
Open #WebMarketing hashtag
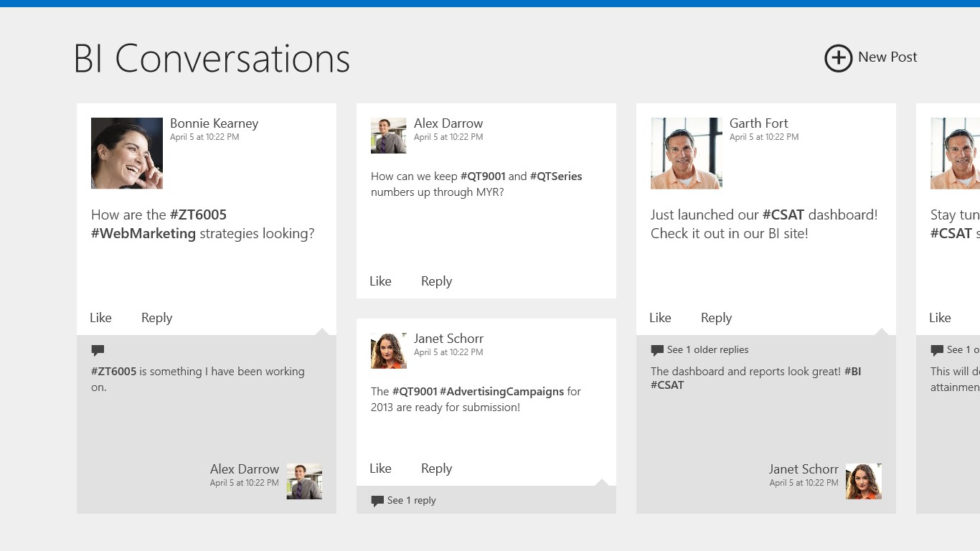tap(143, 234)
